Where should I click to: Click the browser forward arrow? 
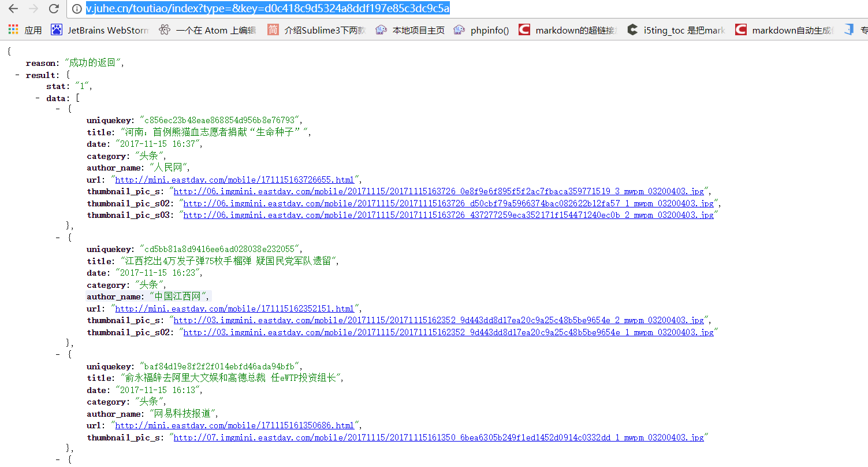(x=33, y=9)
